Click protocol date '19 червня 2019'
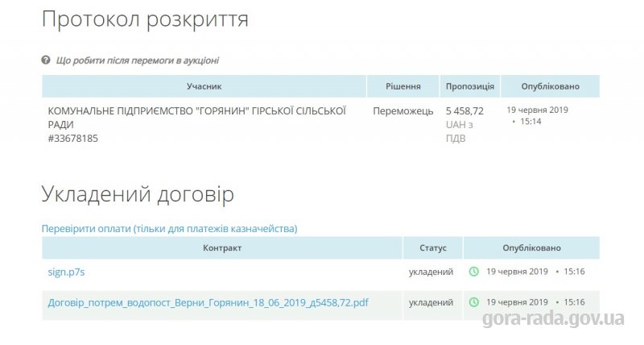 click(x=537, y=110)
